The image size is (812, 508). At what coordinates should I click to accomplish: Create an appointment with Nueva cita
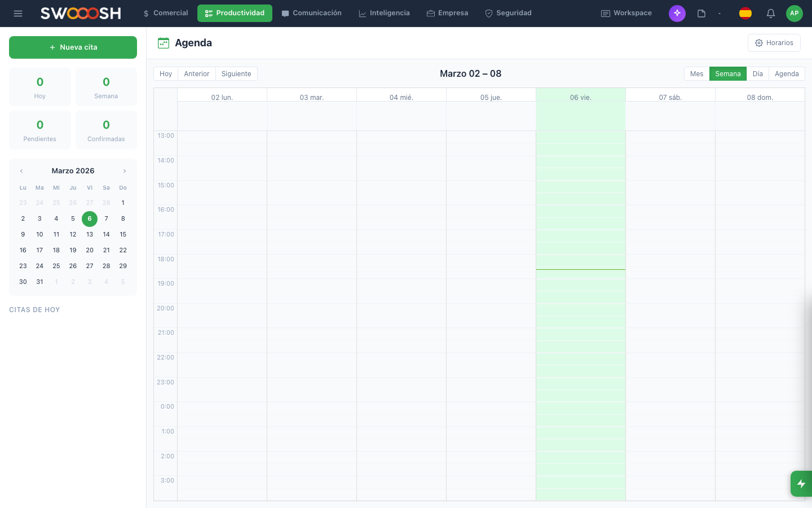point(73,47)
